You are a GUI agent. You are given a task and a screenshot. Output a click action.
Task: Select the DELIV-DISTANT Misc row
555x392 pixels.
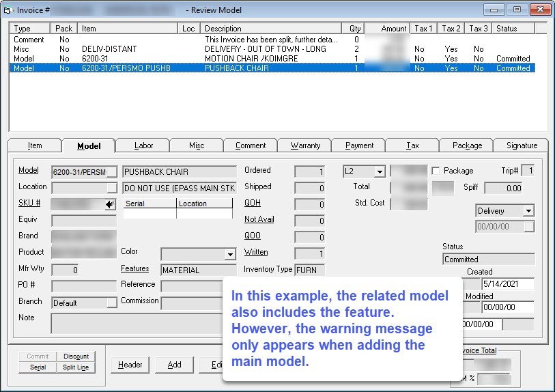click(272, 49)
